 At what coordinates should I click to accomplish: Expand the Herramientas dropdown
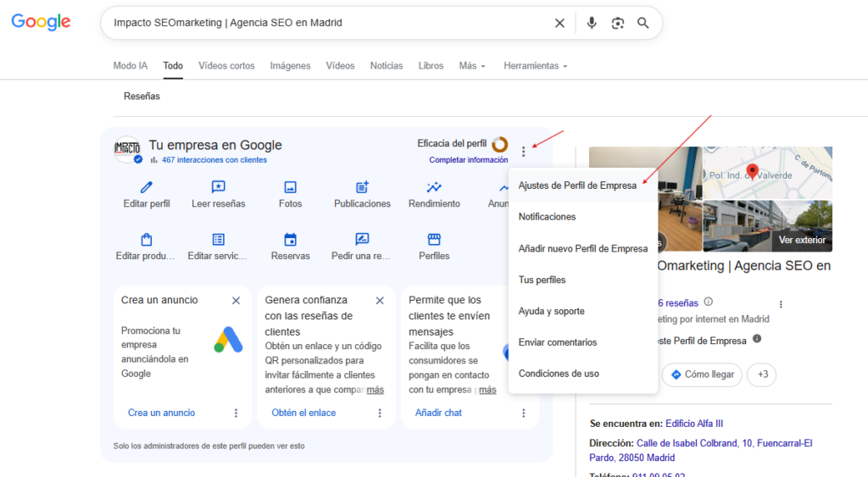[x=536, y=66]
